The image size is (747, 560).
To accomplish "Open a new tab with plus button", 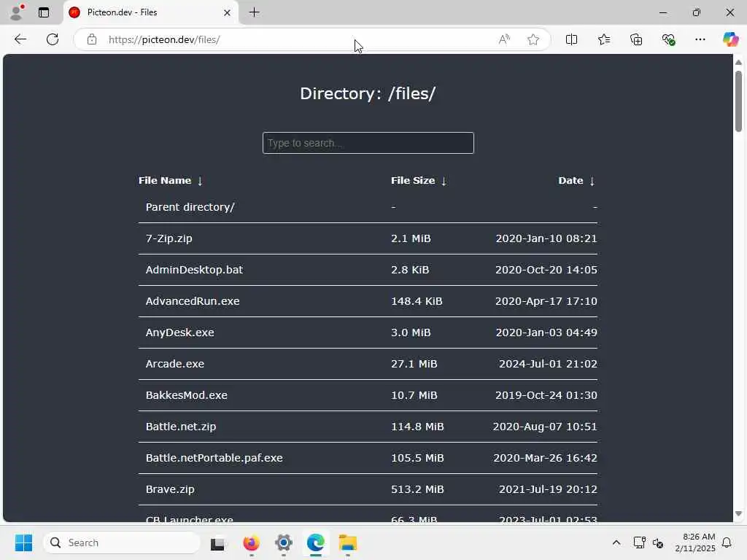I will [x=255, y=12].
